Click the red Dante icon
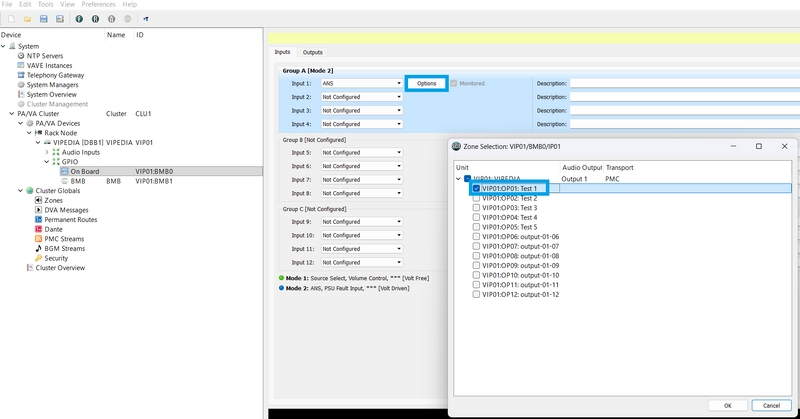800x419 pixels. click(x=38, y=229)
